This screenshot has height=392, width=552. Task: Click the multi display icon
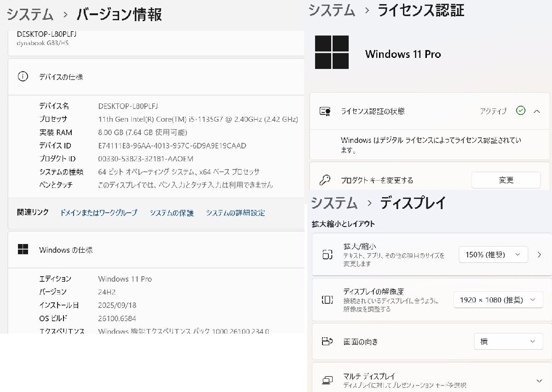click(327, 380)
